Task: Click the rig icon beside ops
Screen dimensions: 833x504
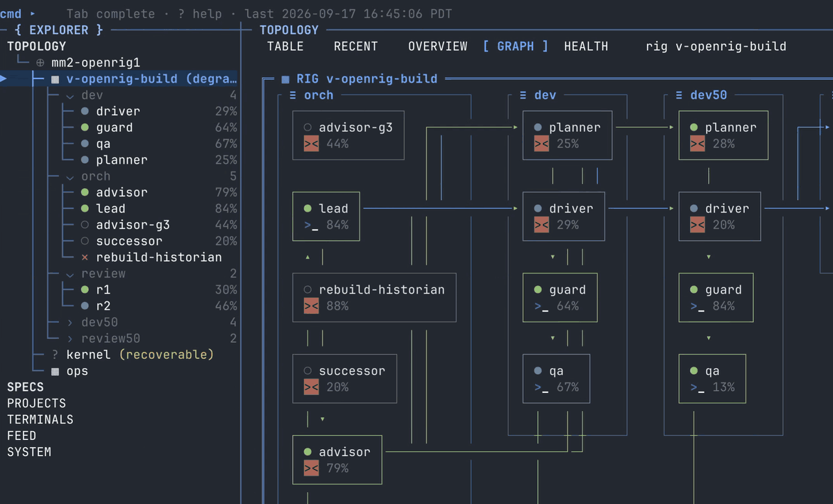Action: [56, 371]
